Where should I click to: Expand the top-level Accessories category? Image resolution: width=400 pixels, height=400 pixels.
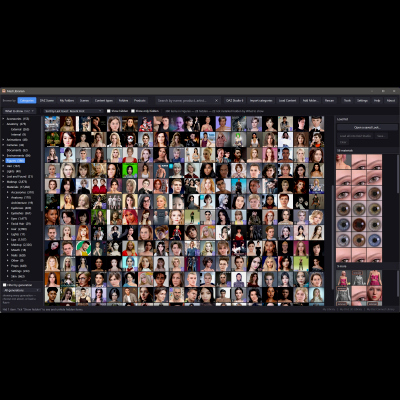click(x=4, y=119)
